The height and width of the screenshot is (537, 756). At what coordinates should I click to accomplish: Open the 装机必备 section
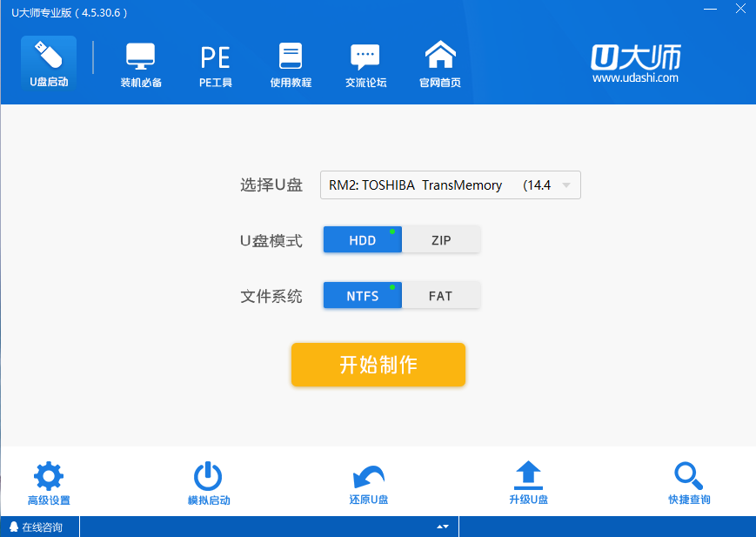(x=140, y=61)
